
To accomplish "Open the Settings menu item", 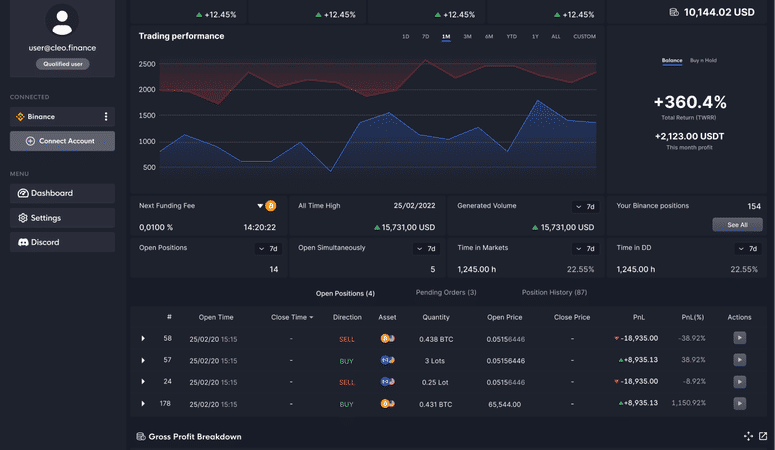I will (x=62, y=218).
